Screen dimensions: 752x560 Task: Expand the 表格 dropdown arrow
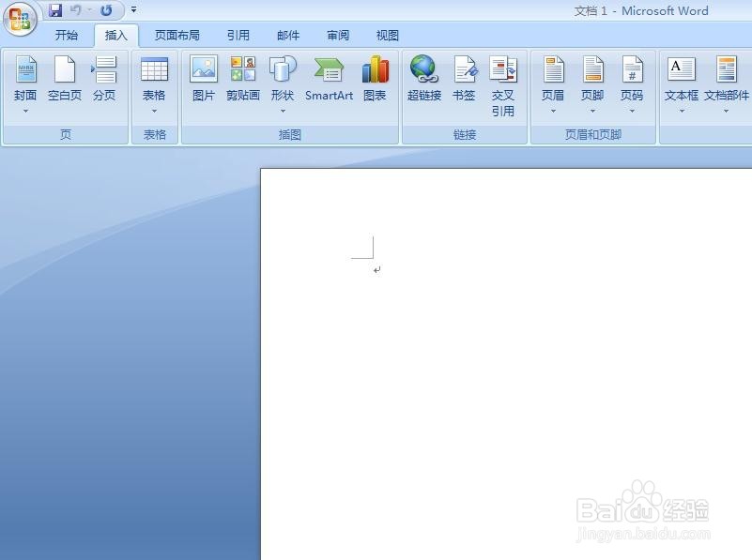click(x=154, y=111)
